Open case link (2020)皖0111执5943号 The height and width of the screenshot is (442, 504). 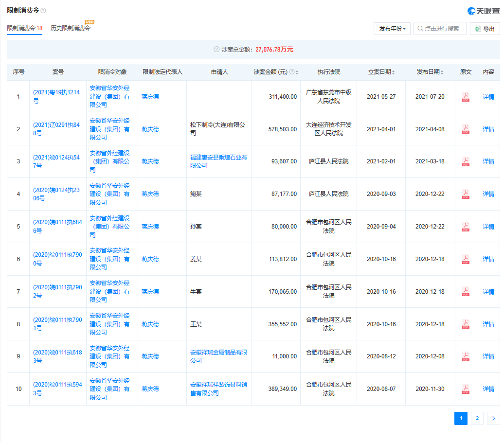57,389
